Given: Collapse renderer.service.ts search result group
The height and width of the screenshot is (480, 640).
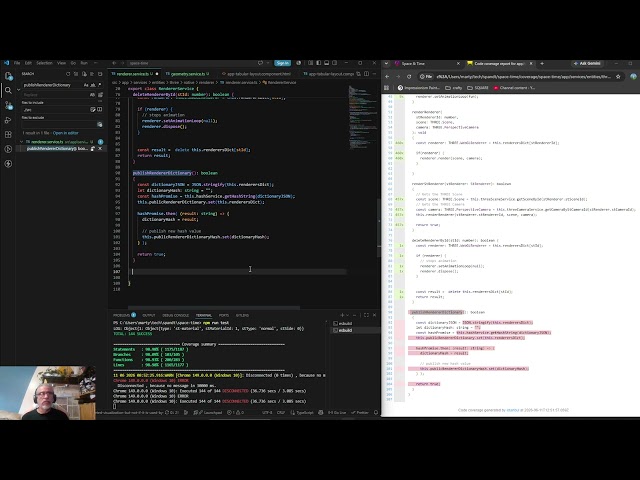Looking at the screenshot, I should tap(22, 142).
